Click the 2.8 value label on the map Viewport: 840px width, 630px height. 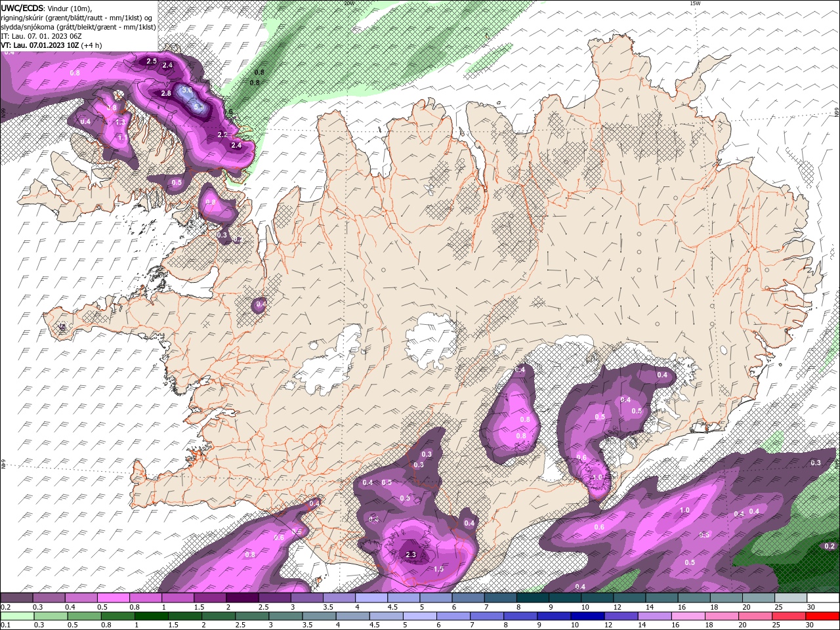point(166,94)
